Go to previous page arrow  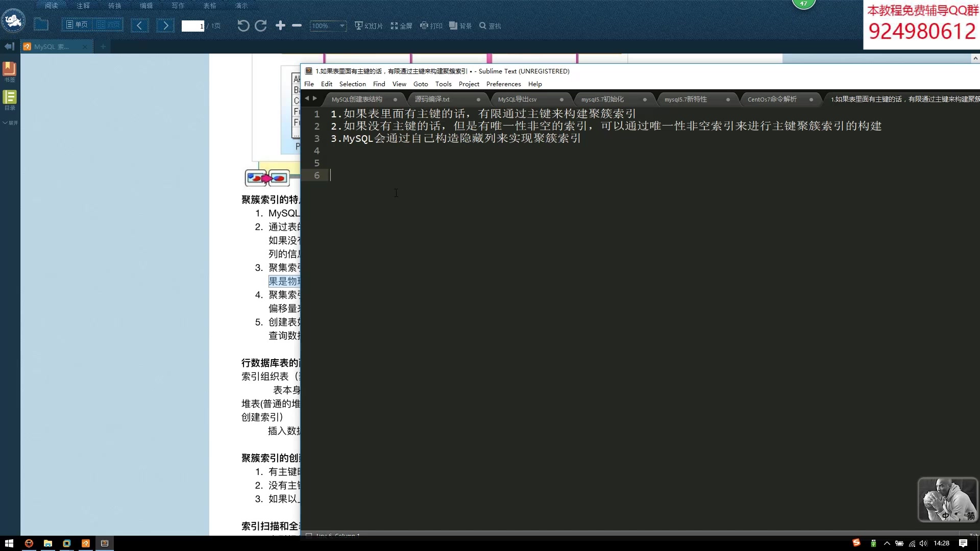tap(139, 26)
